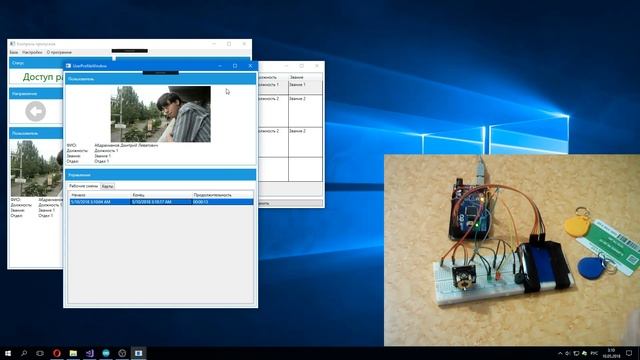Open the О программе menu
This screenshot has width=640, height=360.
(x=59, y=52)
